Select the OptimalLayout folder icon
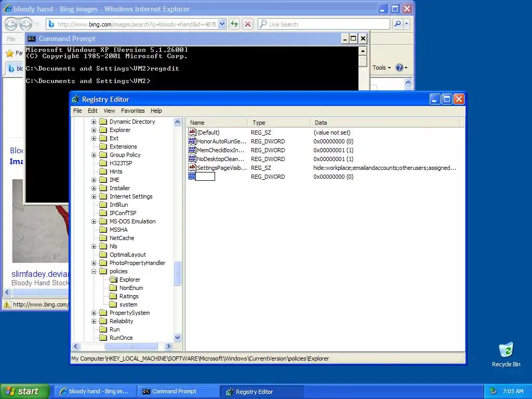 [x=103, y=255]
